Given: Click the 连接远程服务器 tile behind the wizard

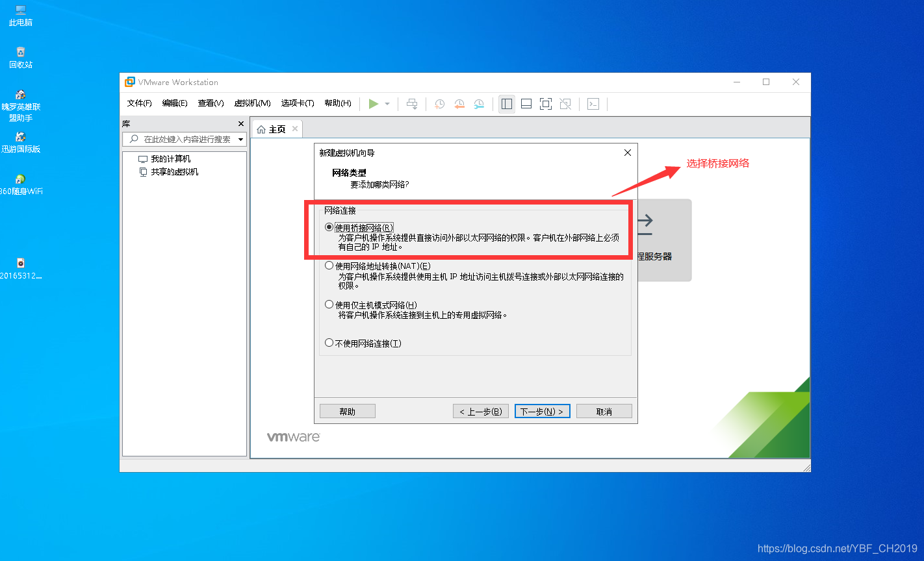Looking at the screenshot, I should click(664, 240).
